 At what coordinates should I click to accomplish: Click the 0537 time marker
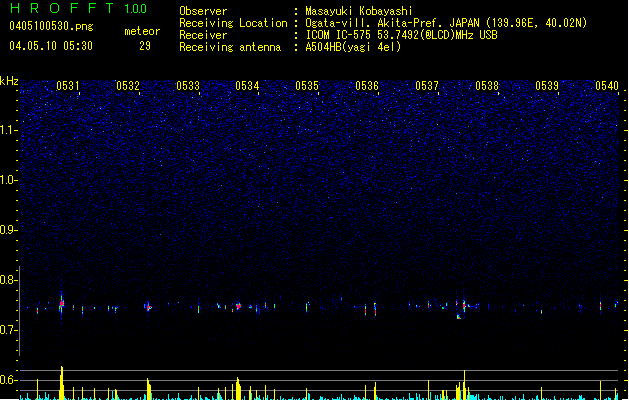(427, 86)
